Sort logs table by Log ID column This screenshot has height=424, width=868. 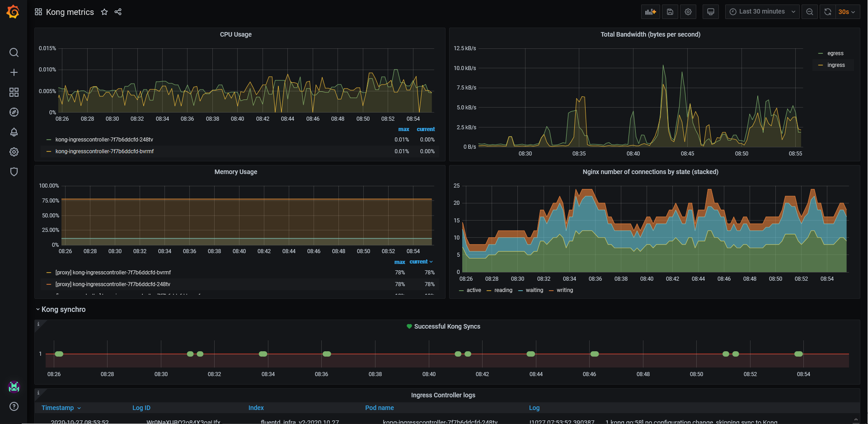pos(141,408)
